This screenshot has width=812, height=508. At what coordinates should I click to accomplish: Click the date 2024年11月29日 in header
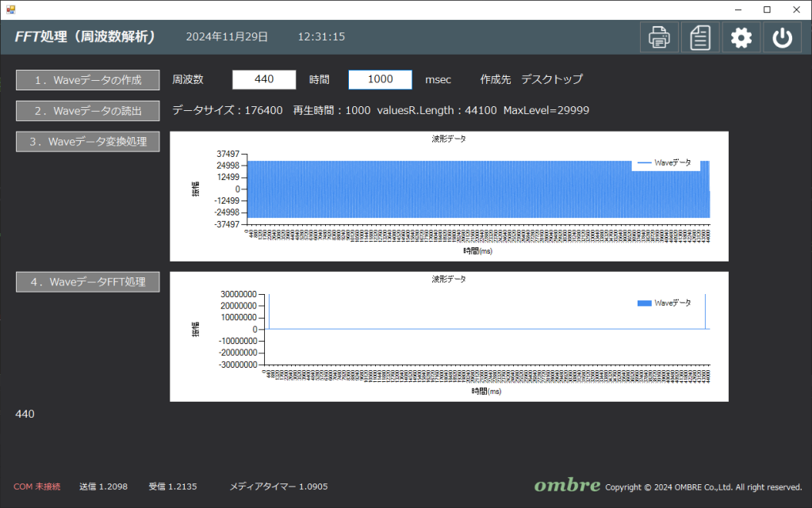coord(227,36)
